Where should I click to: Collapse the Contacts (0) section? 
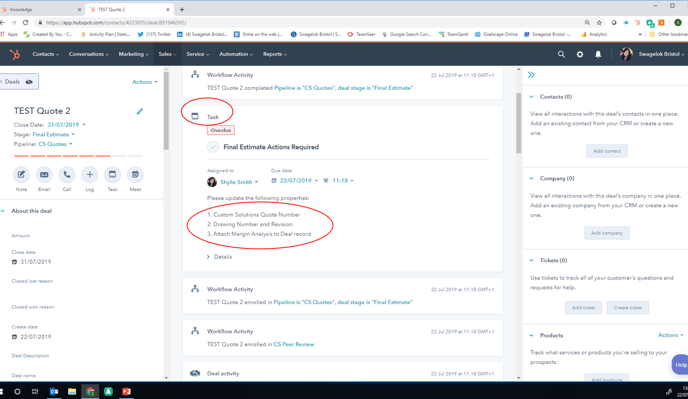[x=532, y=97]
